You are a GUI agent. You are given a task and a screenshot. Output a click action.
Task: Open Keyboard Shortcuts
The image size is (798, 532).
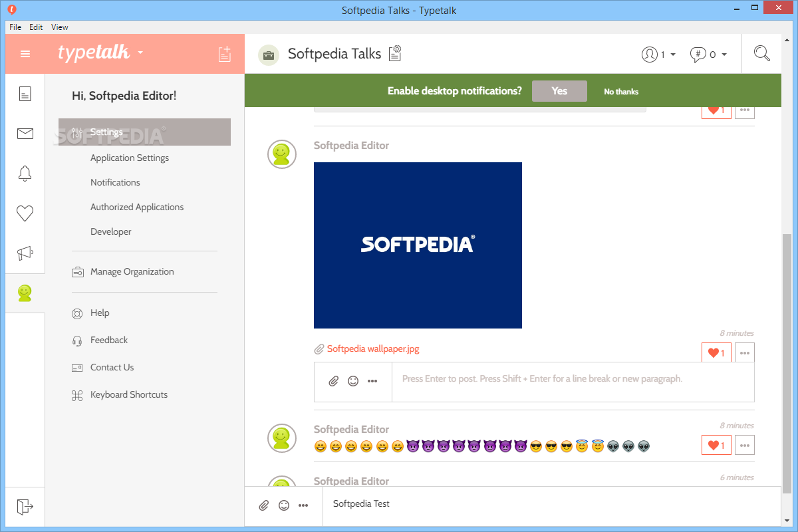(129, 394)
